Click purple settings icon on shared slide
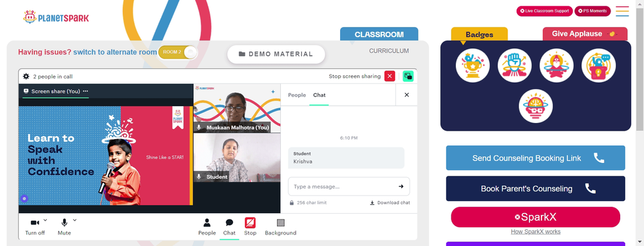Screen dimensions: 644x246 [24, 199]
